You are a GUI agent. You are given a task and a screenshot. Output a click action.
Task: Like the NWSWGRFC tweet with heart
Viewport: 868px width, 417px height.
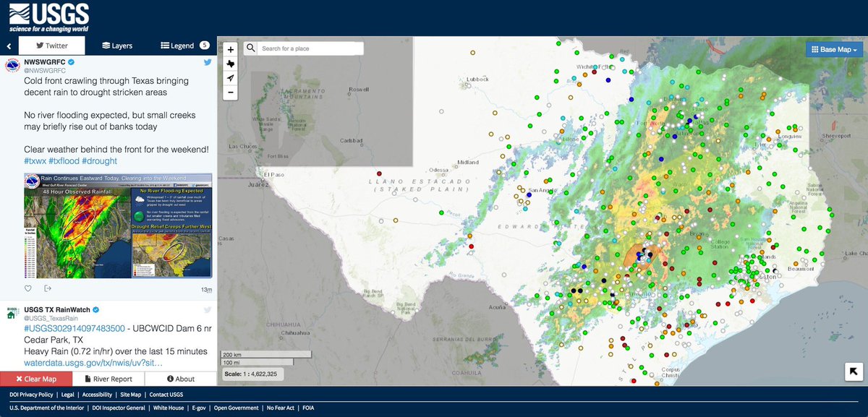click(28, 288)
